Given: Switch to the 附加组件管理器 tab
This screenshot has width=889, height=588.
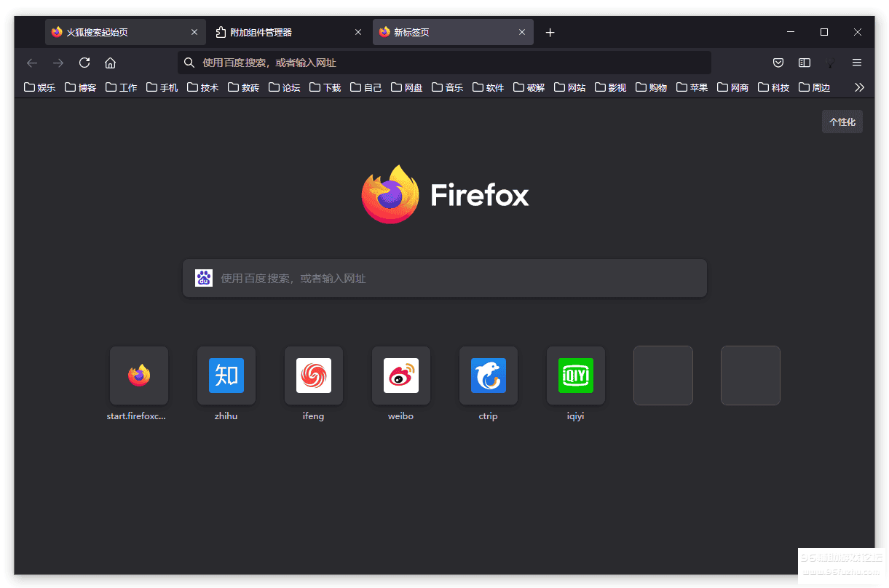Looking at the screenshot, I should [x=280, y=33].
